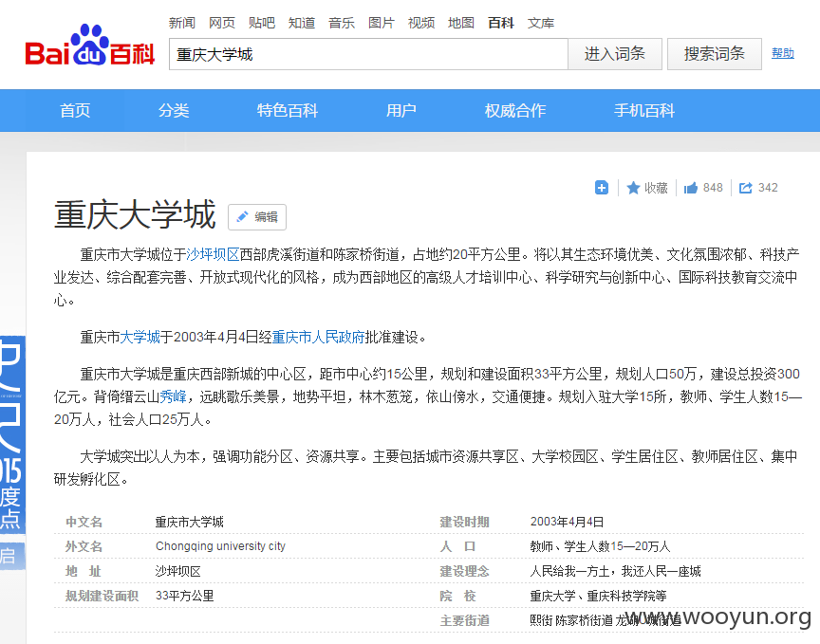Follow the 重庆市人民政府 link

tap(318, 337)
